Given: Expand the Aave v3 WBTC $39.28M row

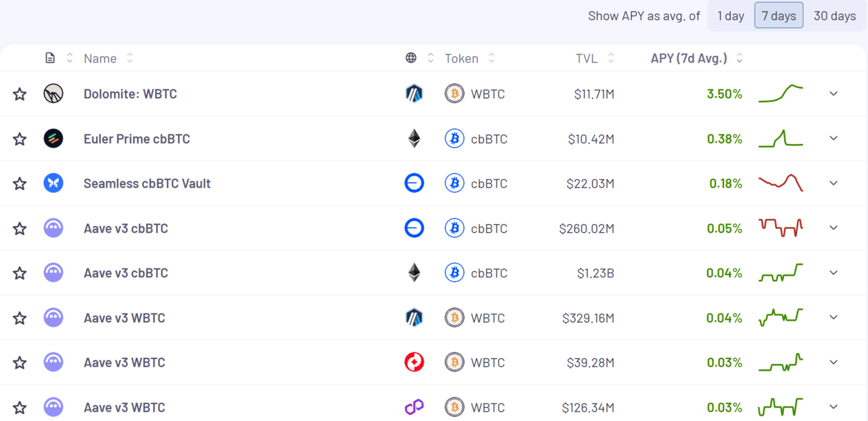Looking at the screenshot, I should point(834,362).
